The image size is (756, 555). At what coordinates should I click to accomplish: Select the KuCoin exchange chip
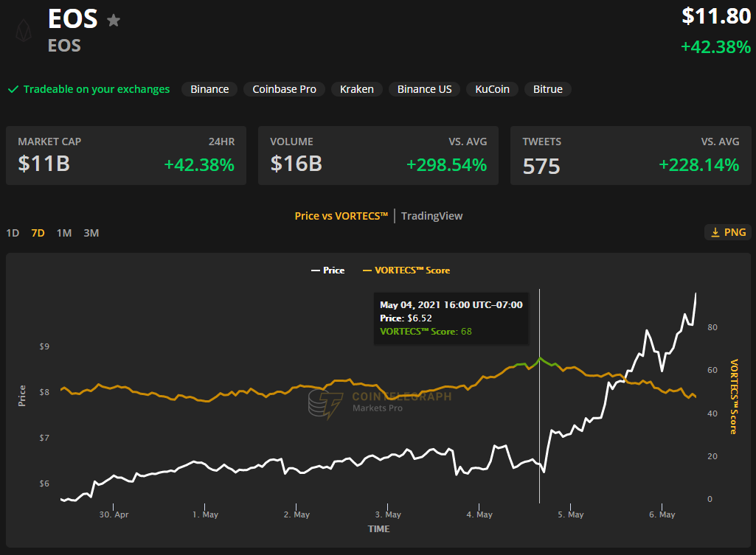[x=492, y=89]
